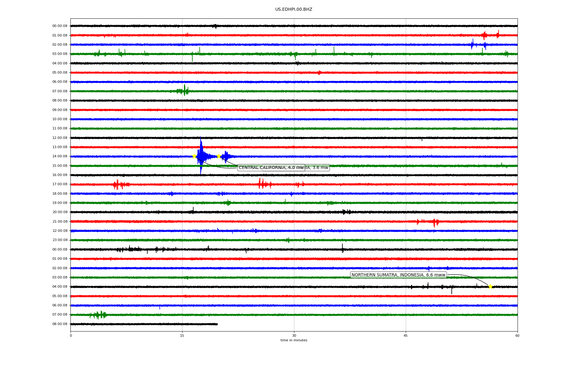Click the 30 minute x-axis tick label
This screenshot has width=588, height=368.
click(x=294, y=335)
